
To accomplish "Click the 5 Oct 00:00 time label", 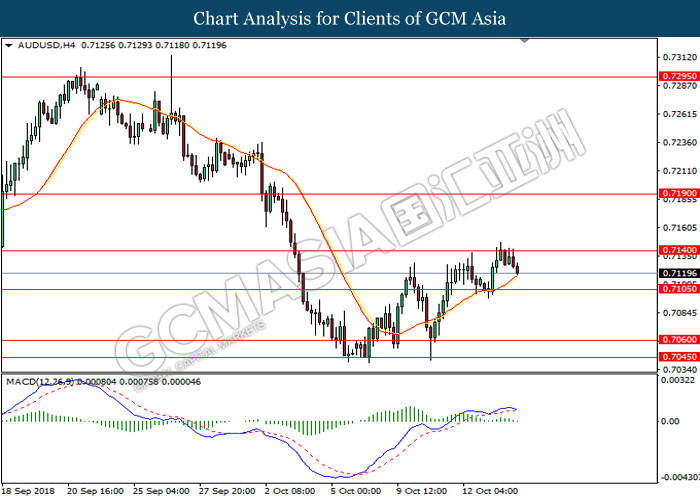I will (x=356, y=491).
